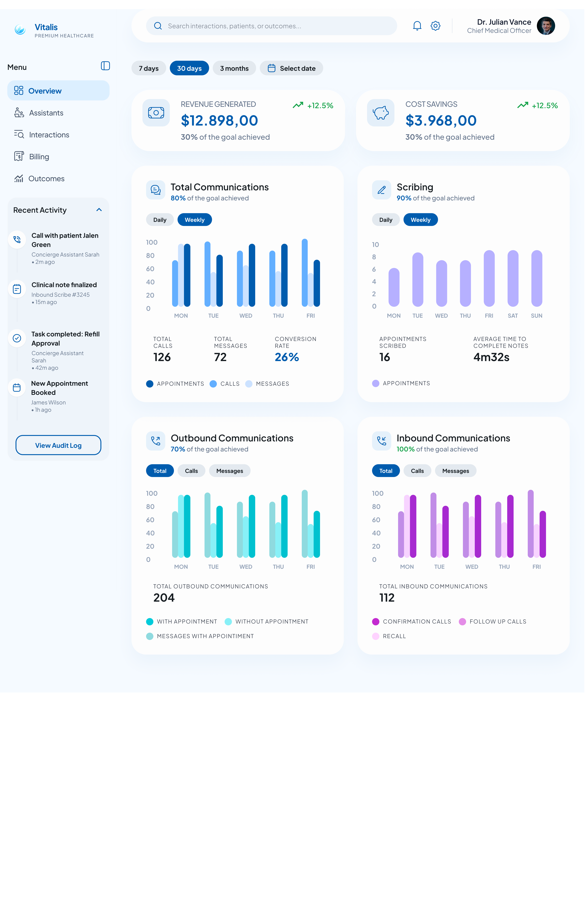Click the Cost Savings piggy bank icon

(x=381, y=113)
